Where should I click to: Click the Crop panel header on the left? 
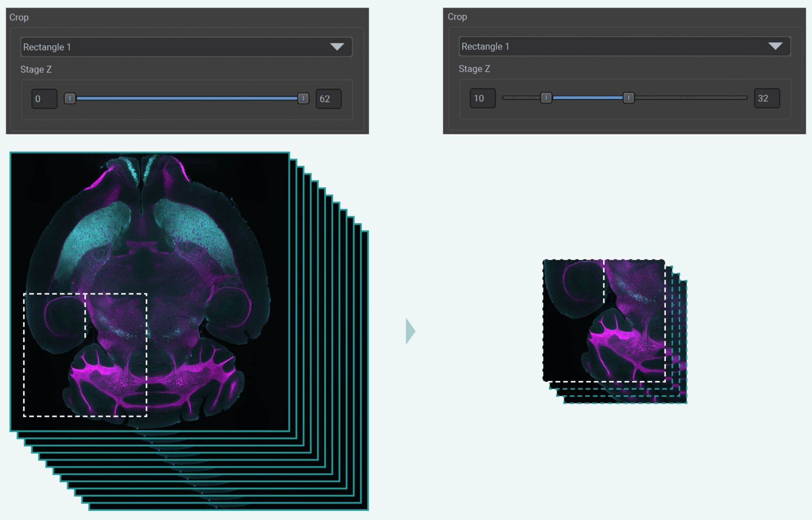[19, 17]
